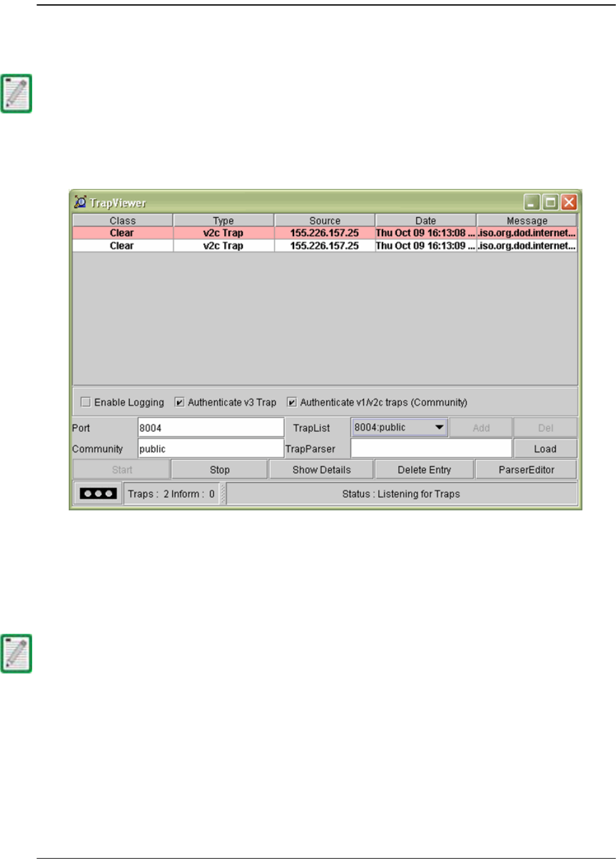The image size is (616, 863).
Task: Sort by the Type column header
Action: (223, 221)
